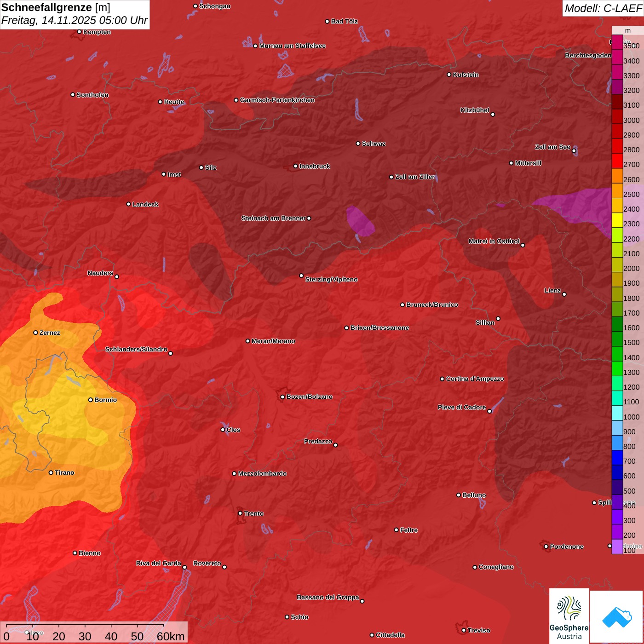Image resolution: width=644 pixels, height=644 pixels.
Task: Click the Bad Tölz label
Action: (x=344, y=21)
